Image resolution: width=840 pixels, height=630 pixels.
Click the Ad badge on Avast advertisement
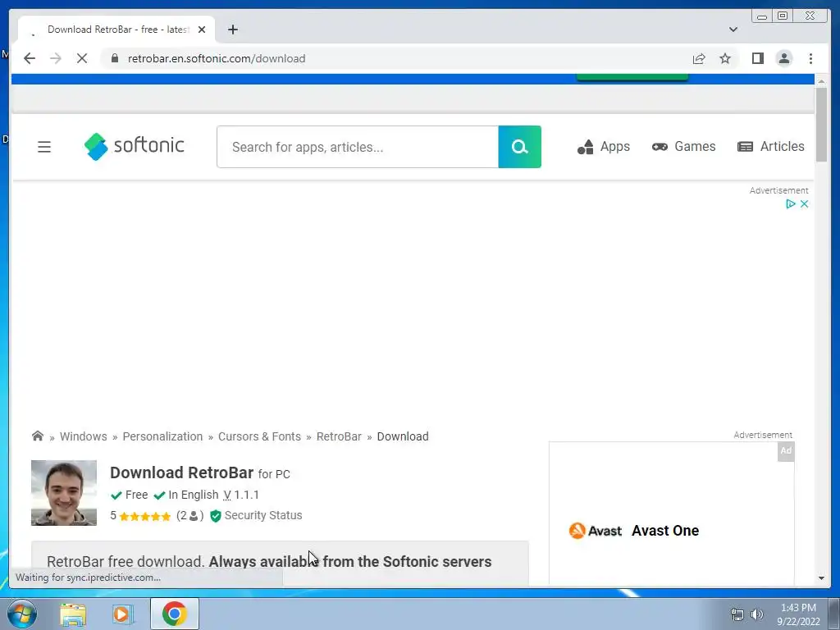(786, 450)
